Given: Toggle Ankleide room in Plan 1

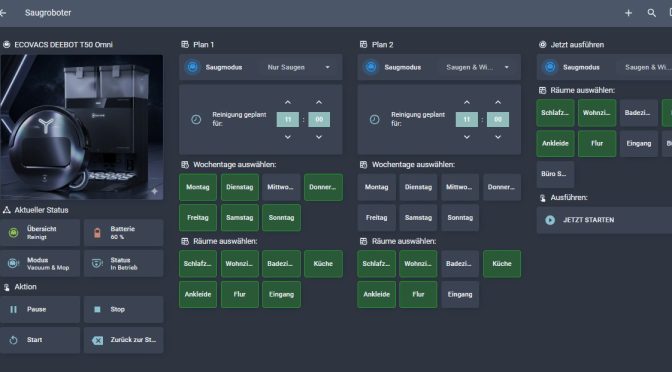Looking at the screenshot, I should [198, 294].
